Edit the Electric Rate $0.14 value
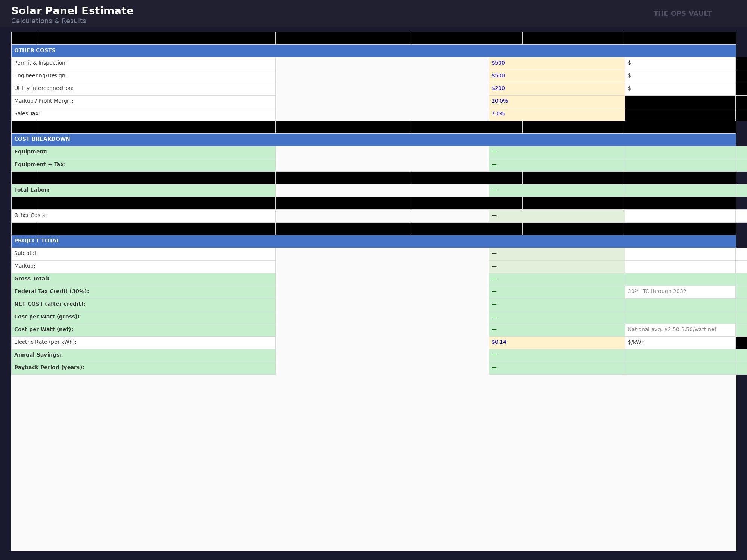747x560 pixels. click(557, 343)
